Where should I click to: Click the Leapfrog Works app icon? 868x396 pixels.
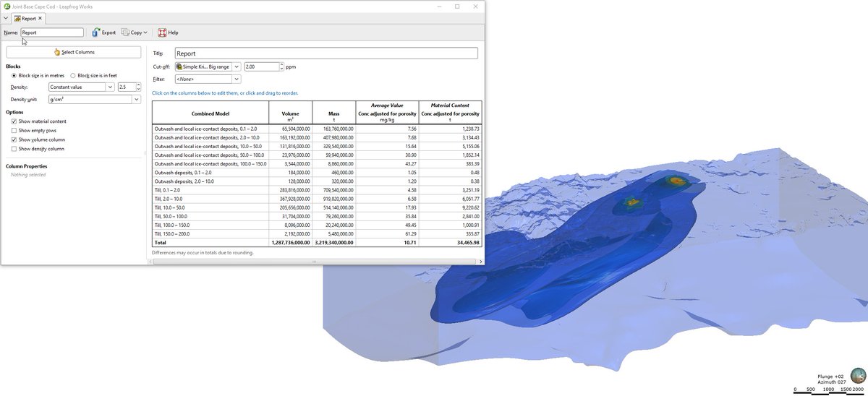(x=7, y=6)
